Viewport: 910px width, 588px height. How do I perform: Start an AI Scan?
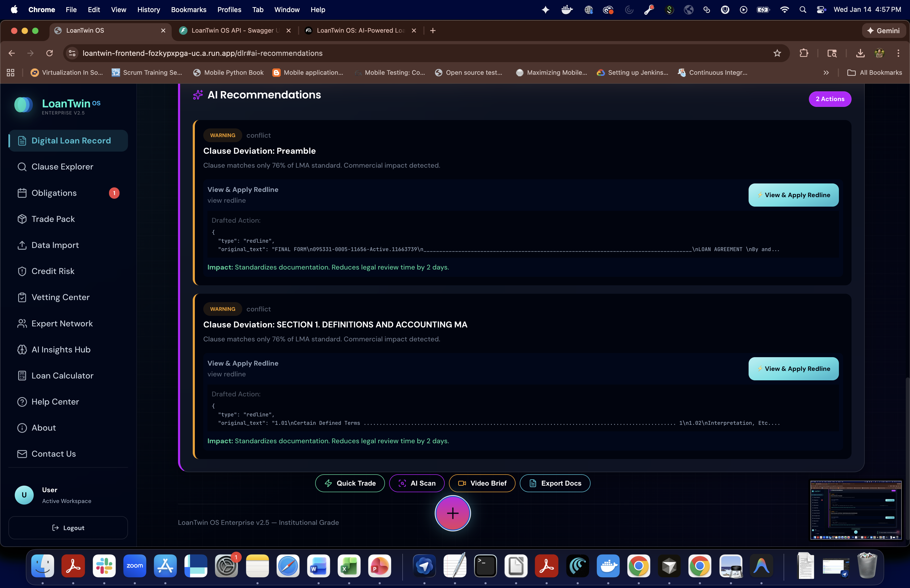(x=417, y=483)
